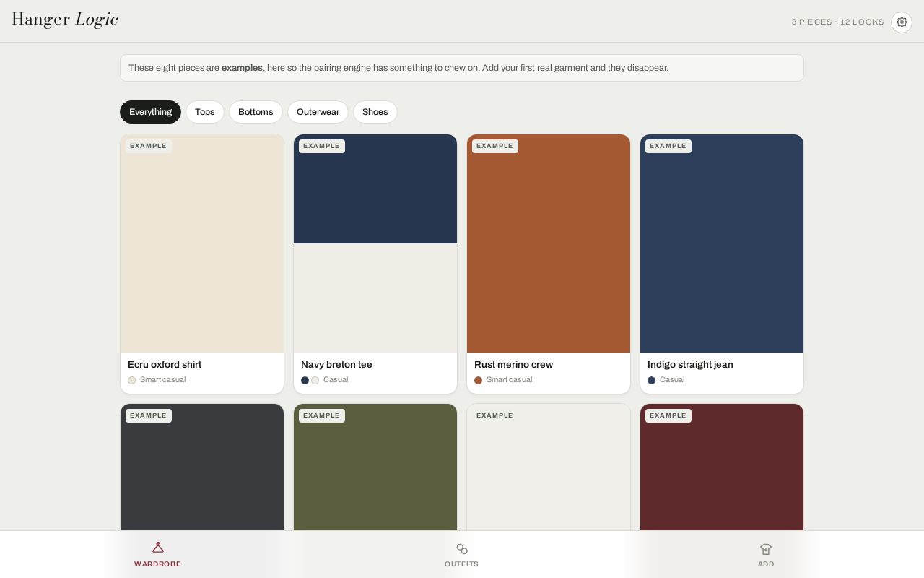The height and width of the screenshot is (578, 924).
Task: Open settings via the gear icon
Action: pyautogui.click(x=902, y=22)
